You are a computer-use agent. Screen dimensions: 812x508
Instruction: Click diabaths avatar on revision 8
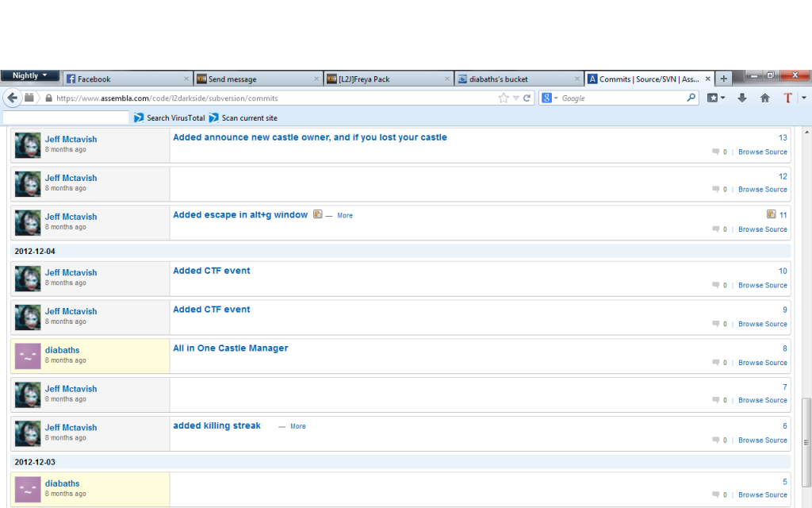pyautogui.click(x=28, y=356)
